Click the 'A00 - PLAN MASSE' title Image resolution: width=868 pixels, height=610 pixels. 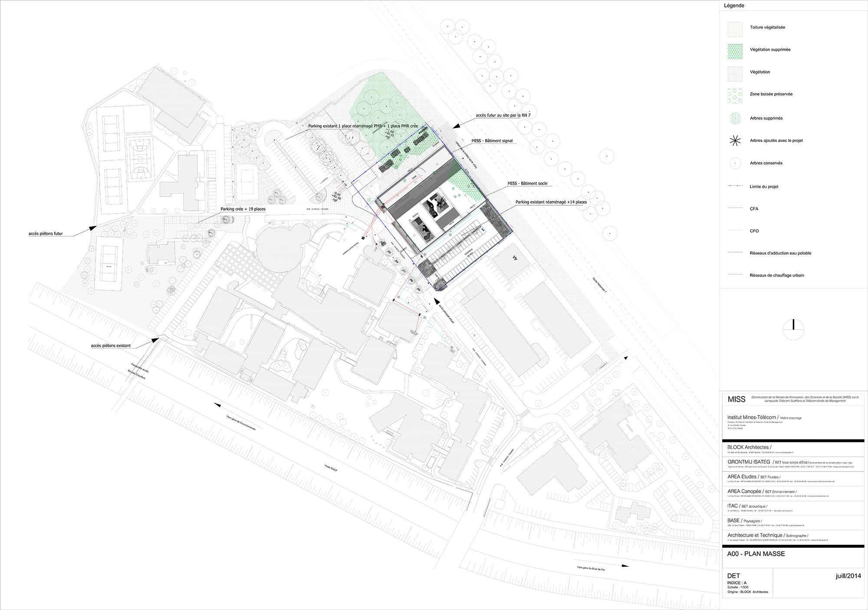click(756, 554)
